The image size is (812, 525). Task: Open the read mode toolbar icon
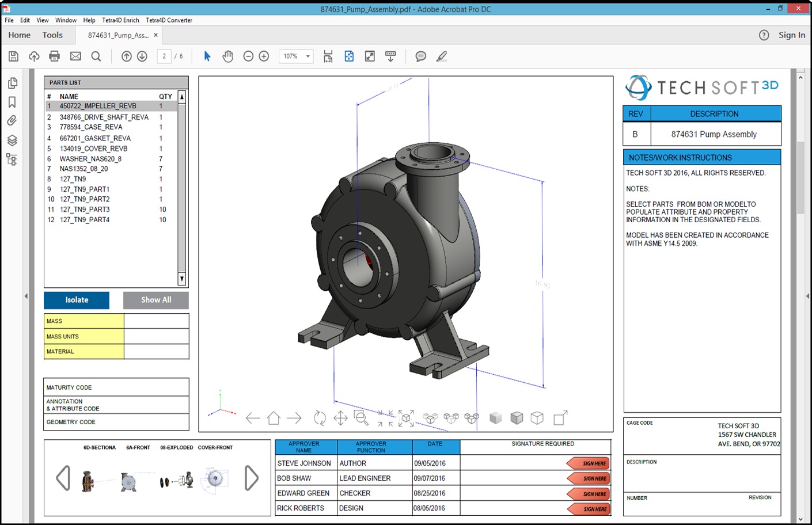[390, 56]
